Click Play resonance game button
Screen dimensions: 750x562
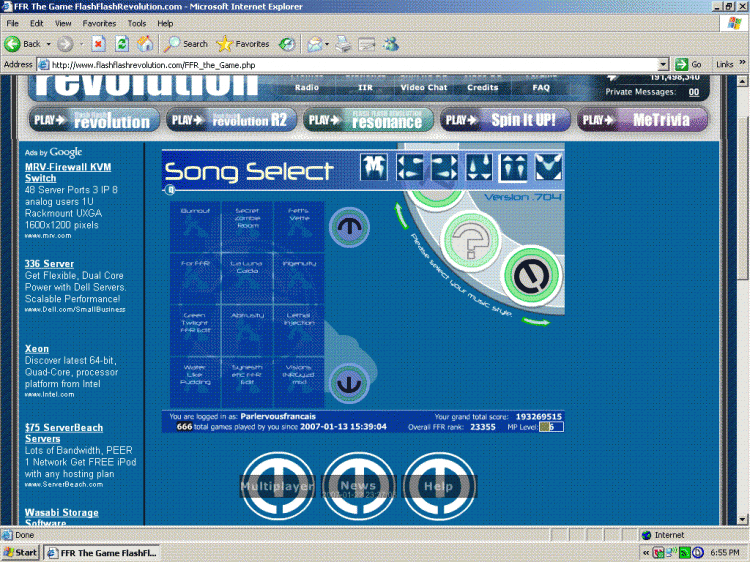[x=368, y=120]
